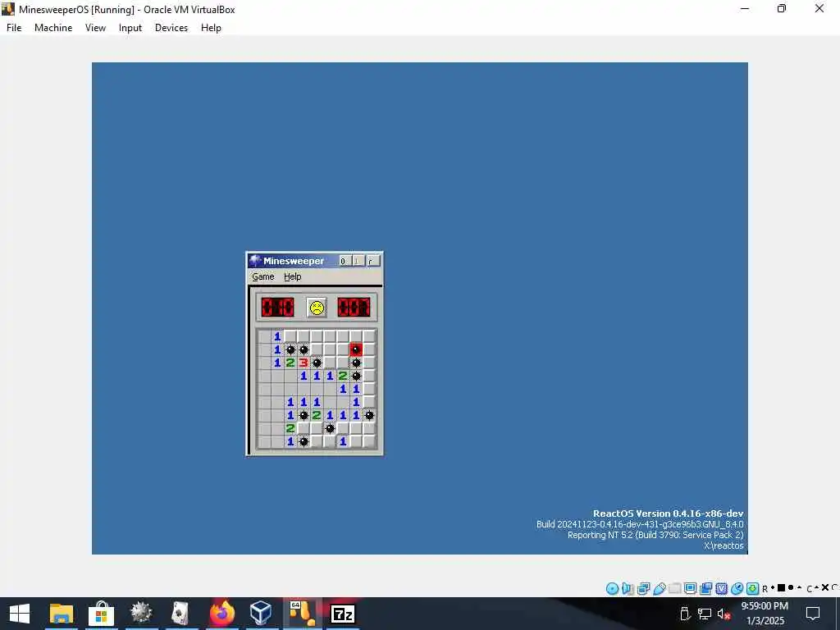Click the optical disk indicator in VirtualBox status bar
This screenshot has width=840, height=630.
pos(612,589)
